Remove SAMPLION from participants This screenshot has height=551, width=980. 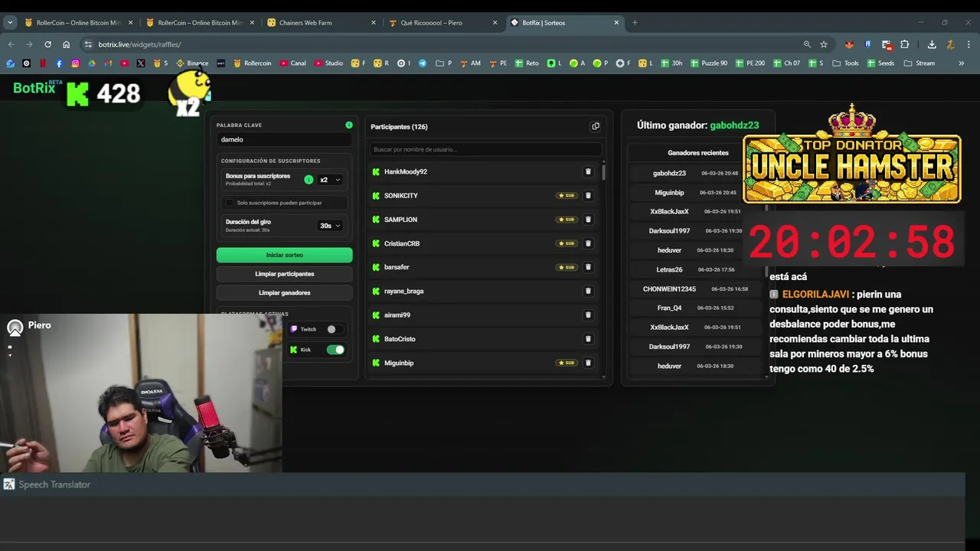click(x=588, y=220)
